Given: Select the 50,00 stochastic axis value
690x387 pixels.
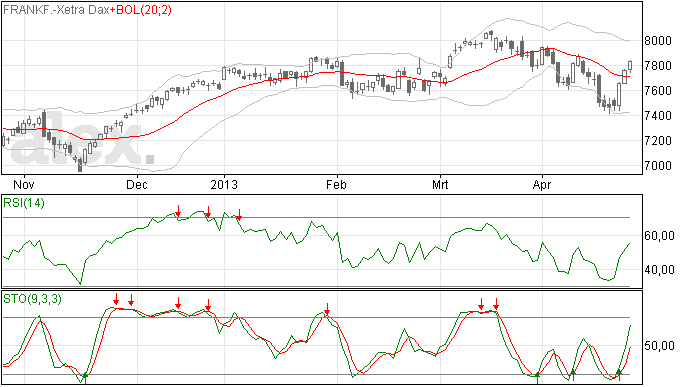Looking at the screenshot, I should tap(659, 346).
